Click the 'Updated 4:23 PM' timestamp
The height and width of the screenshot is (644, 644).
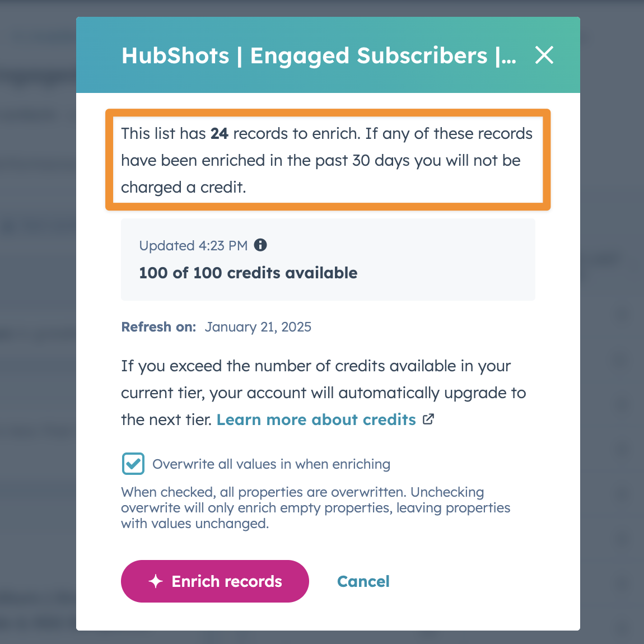[x=193, y=246]
